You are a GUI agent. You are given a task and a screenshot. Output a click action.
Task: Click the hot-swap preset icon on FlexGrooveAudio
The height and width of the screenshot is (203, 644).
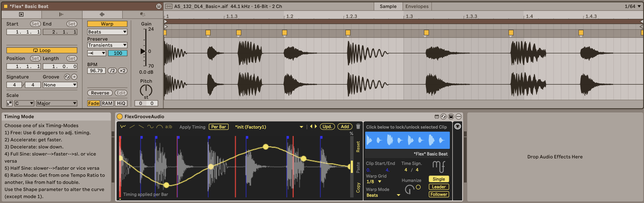443,117
